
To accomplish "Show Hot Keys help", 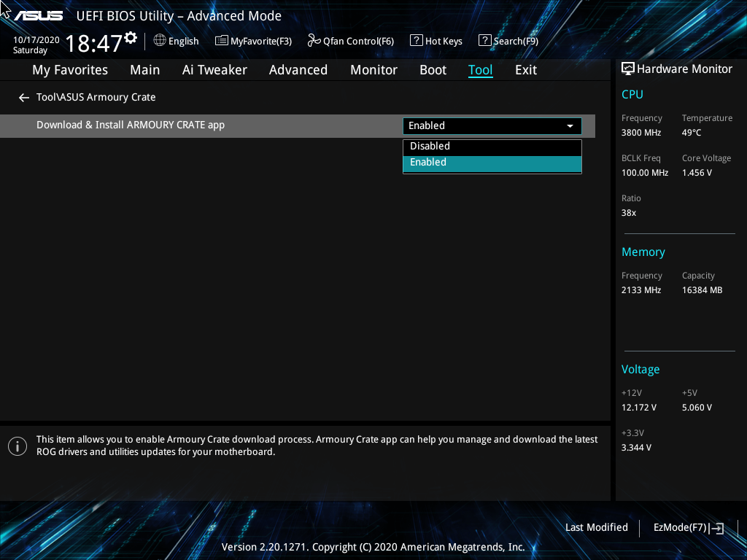I will tap(436, 41).
